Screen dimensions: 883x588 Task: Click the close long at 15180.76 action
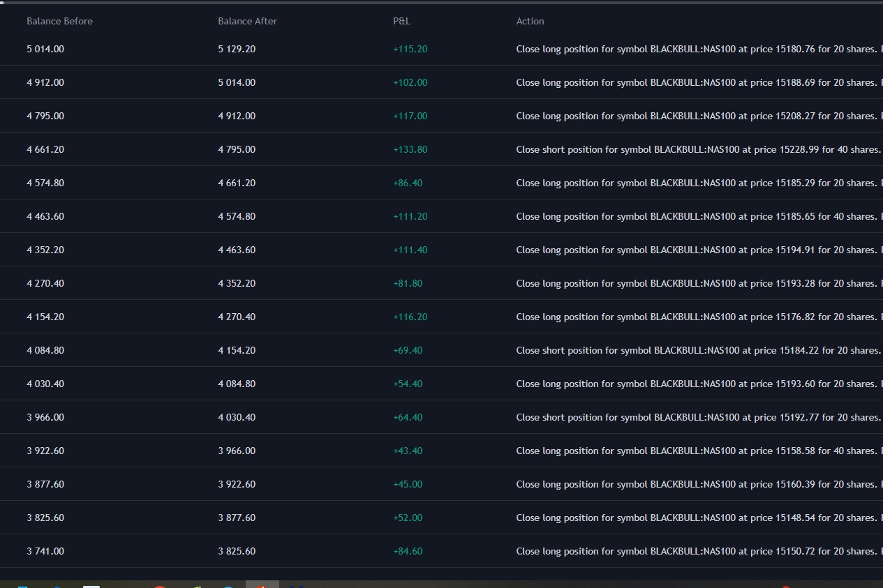(696, 49)
